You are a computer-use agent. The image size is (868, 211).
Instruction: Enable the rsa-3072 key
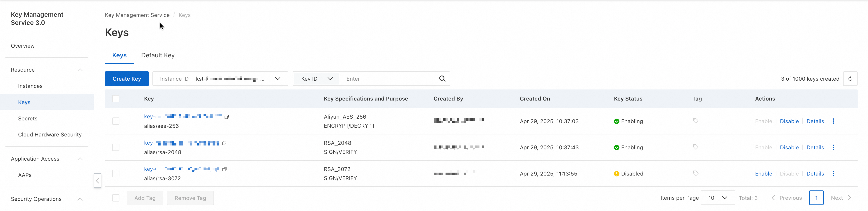763,174
